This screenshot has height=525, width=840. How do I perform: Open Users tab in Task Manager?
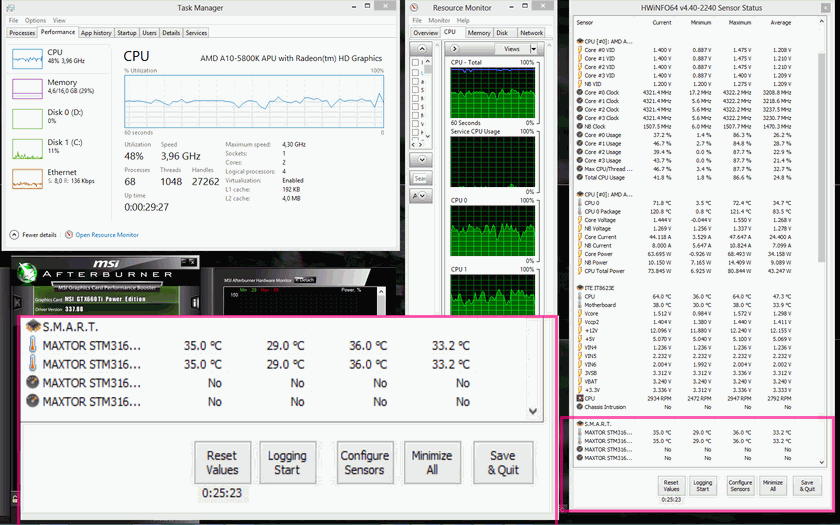click(x=149, y=33)
